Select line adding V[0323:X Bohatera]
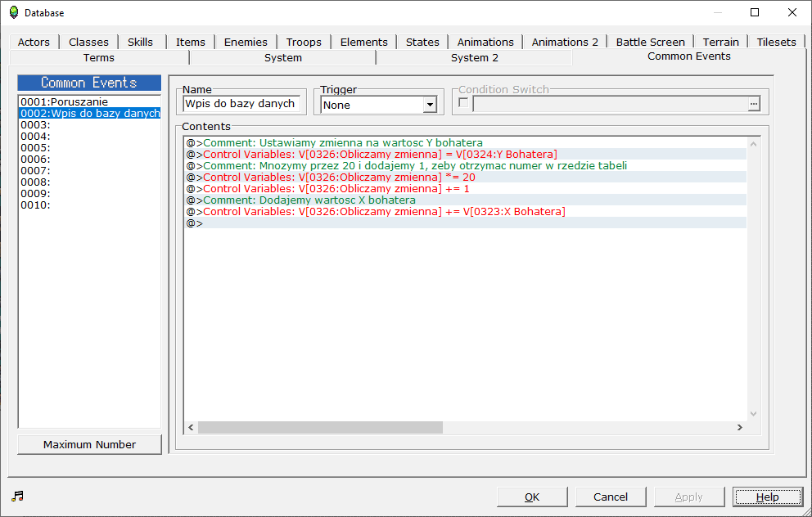 [466, 211]
